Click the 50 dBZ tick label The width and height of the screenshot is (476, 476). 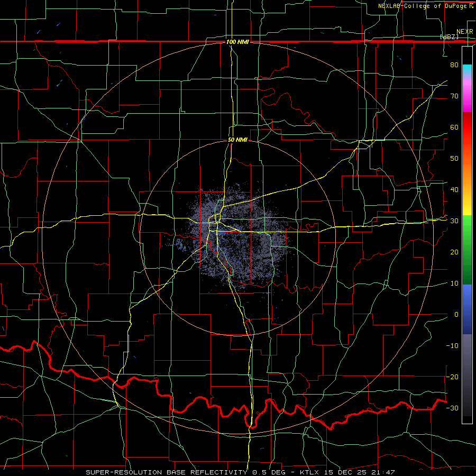tap(454, 159)
